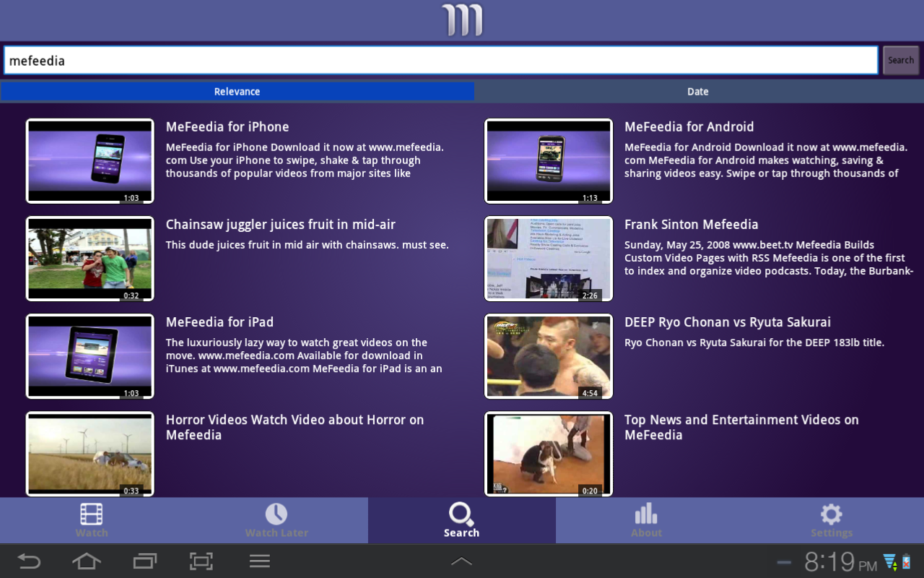Image resolution: width=924 pixels, height=578 pixels.
Task: Tap the clock display showing 8:19 PM
Action: click(834, 561)
